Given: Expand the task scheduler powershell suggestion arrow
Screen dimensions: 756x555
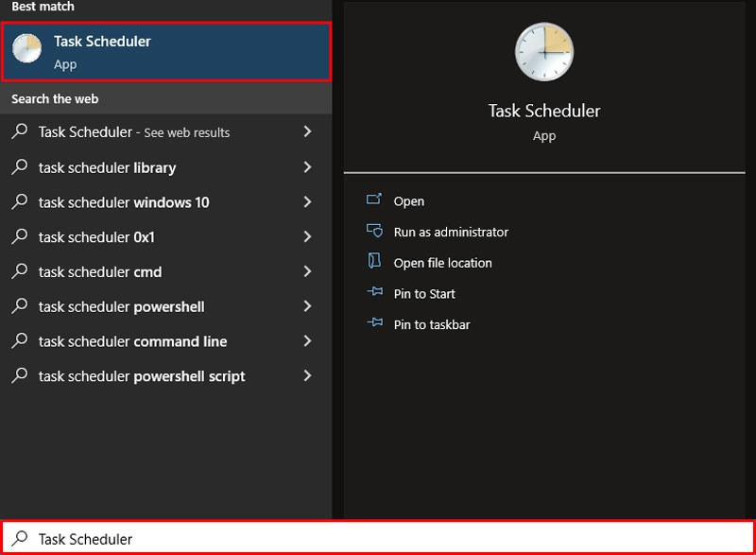Looking at the screenshot, I should [x=307, y=306].
